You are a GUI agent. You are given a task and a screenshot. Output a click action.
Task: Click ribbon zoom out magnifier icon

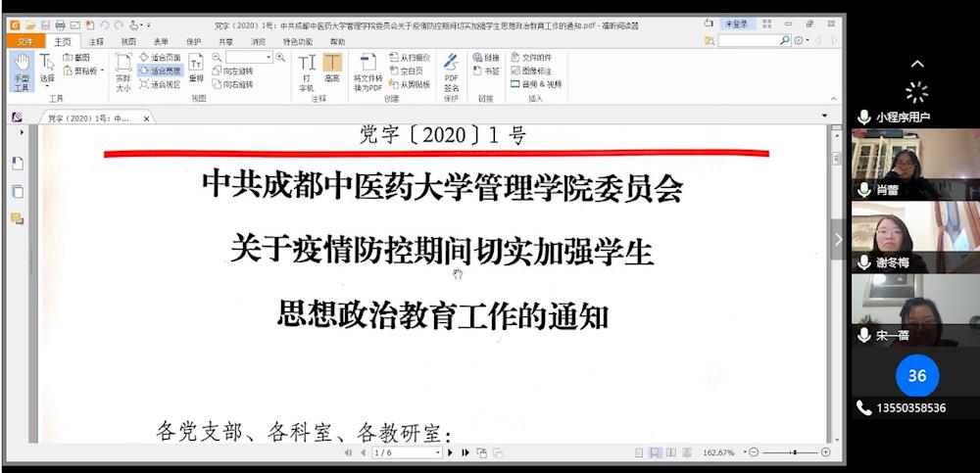(x=217, y=57)
